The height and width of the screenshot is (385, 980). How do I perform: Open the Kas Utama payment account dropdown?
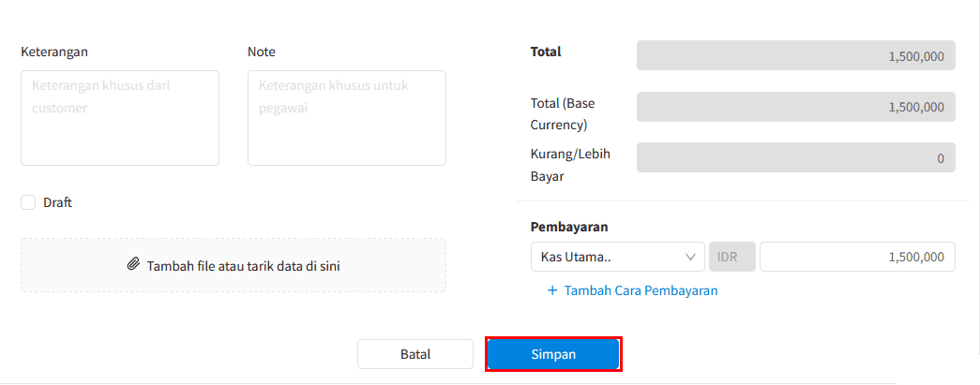pos(617,257)
